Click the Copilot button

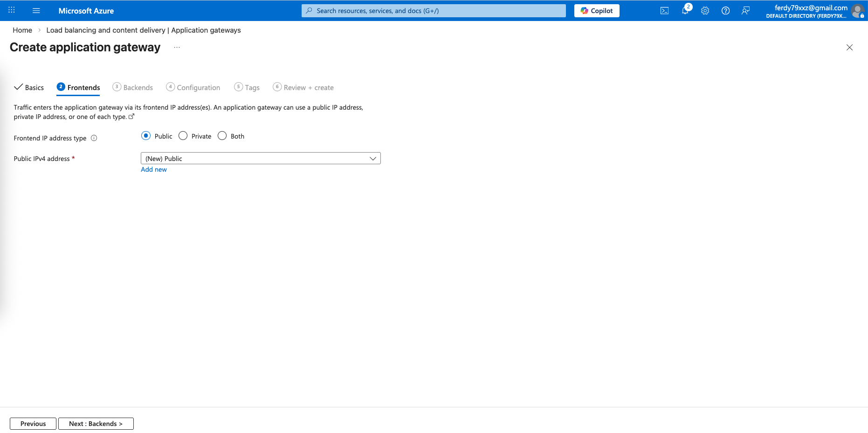[x=597, y=11]
